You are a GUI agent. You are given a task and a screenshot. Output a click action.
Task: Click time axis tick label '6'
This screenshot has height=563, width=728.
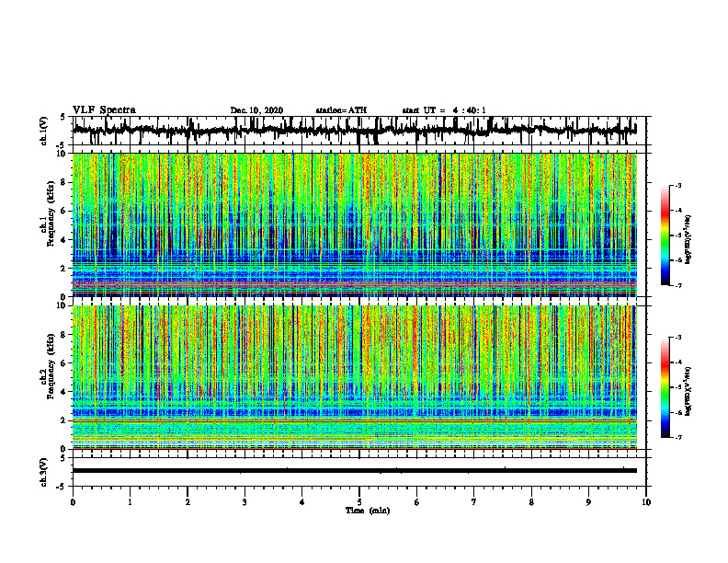[417, 502]
